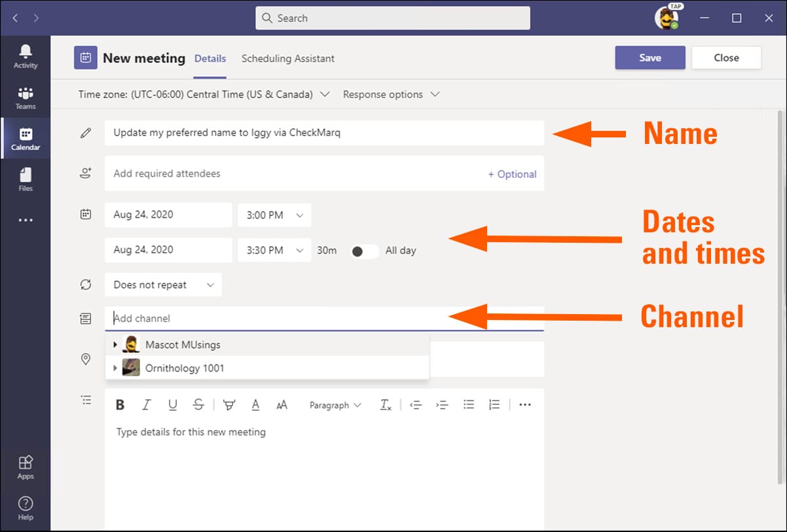Save the new meeting
The height and width of the screenshot is (532, 787).
pos(650,58)
